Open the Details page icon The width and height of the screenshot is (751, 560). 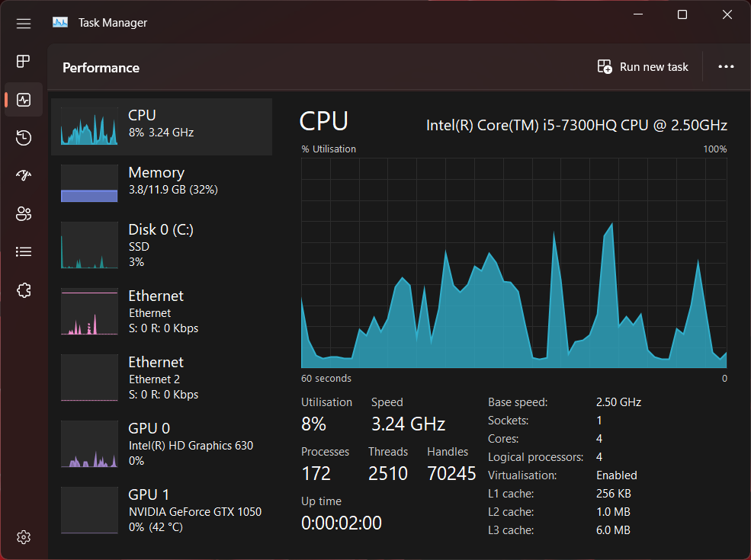(24, 251)
